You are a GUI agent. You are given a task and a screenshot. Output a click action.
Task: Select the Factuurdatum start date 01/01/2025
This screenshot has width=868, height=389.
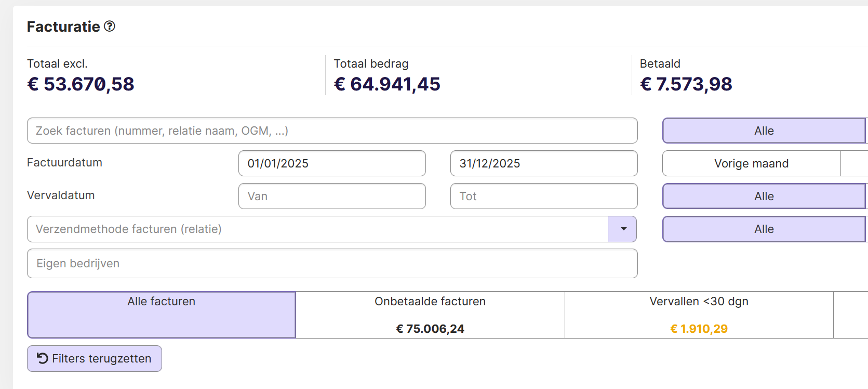pos(332,163)
